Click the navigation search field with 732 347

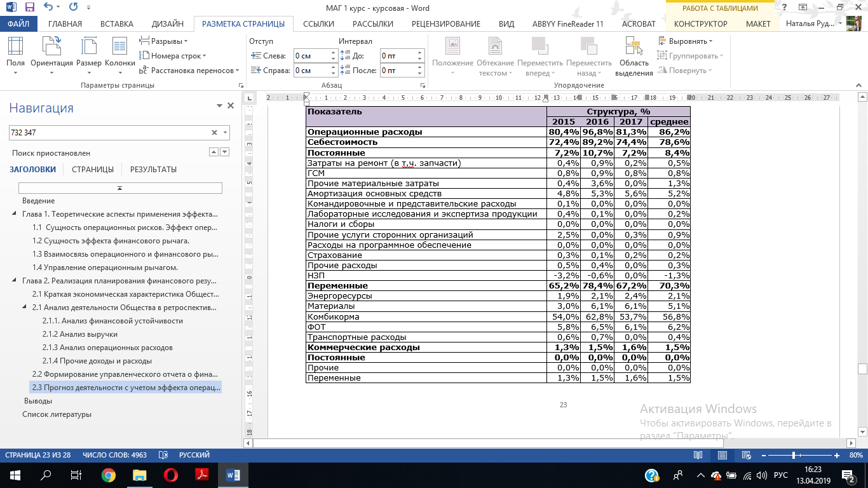point(108,132)
